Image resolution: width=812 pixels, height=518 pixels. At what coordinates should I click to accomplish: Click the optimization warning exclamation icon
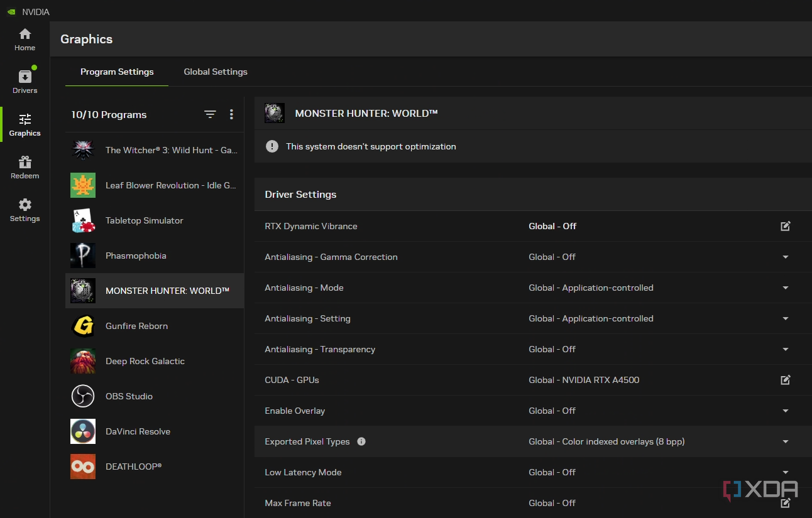pyautogui.click(x=272, y=146)
